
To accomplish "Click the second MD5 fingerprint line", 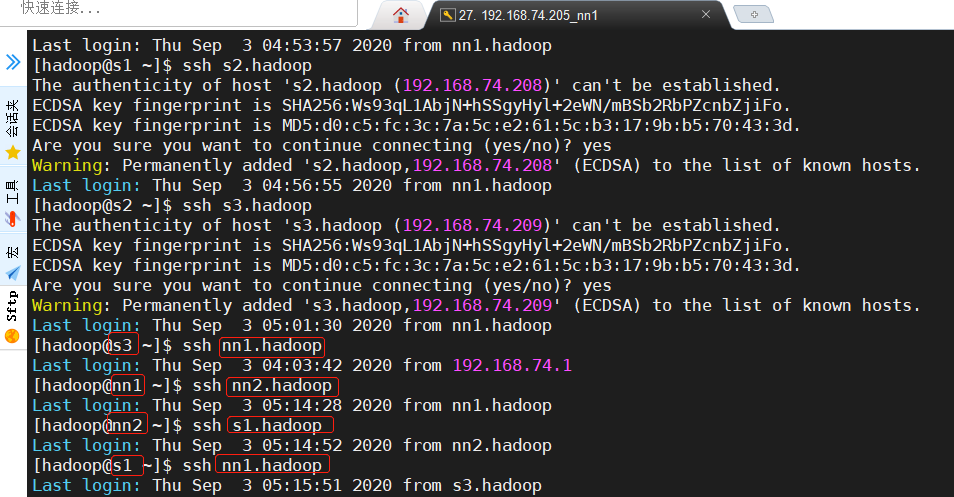I will (416, 266).
